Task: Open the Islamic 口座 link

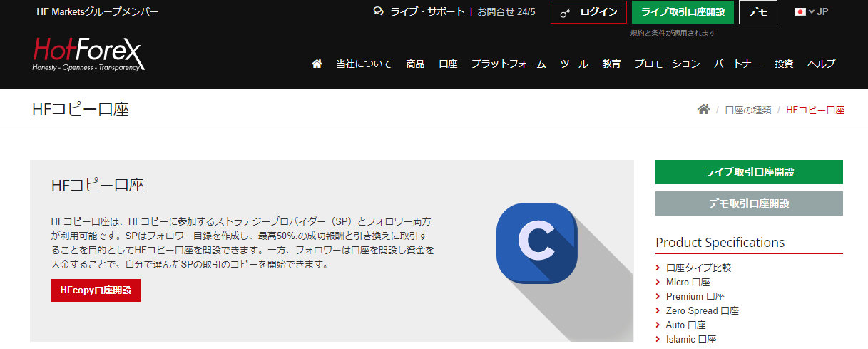Action: (691, 339)
